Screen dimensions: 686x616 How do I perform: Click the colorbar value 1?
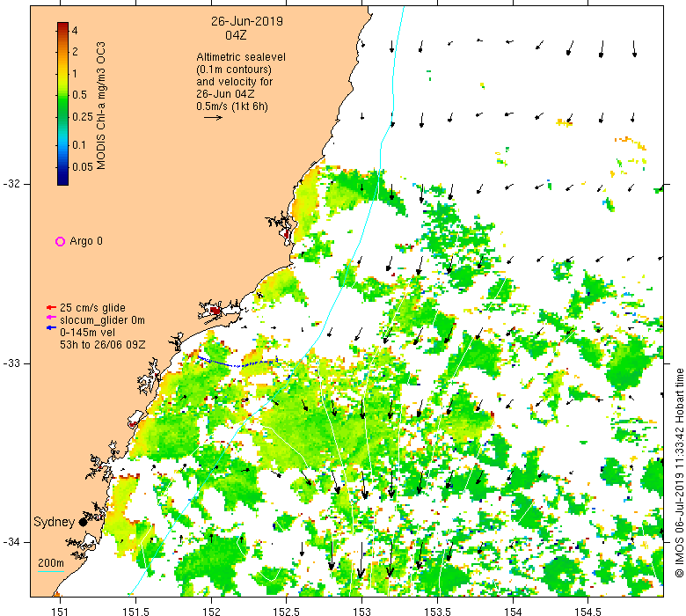(75, 73)
